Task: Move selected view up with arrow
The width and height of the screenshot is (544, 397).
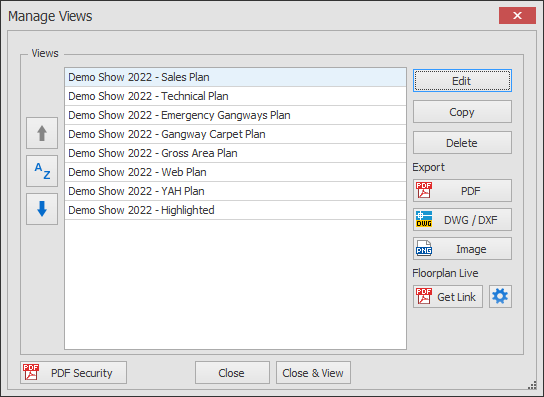Action: [42, 133]
